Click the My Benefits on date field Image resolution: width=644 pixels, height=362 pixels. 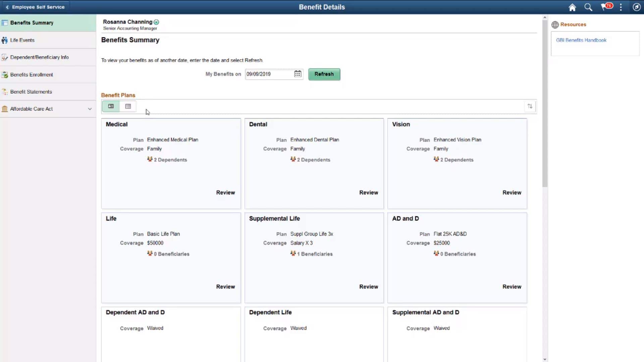point(268,74)
